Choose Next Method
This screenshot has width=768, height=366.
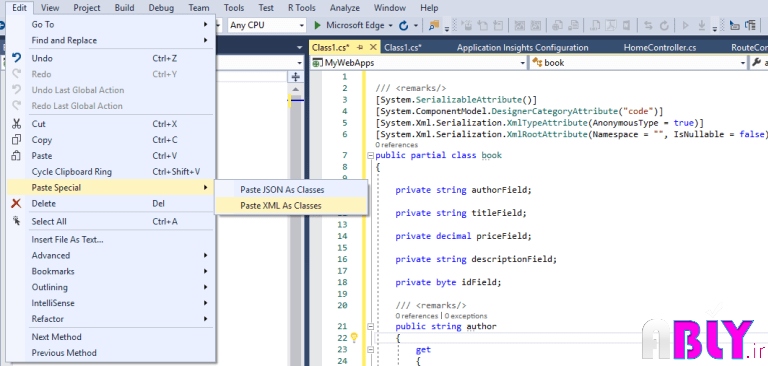(111, 337)
